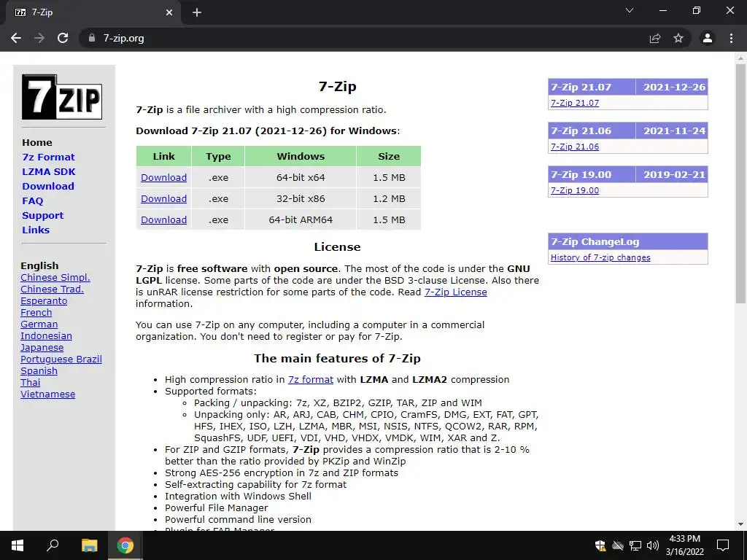Click the browser forward arrow
The image size is (747, 560).
(39, 38)
